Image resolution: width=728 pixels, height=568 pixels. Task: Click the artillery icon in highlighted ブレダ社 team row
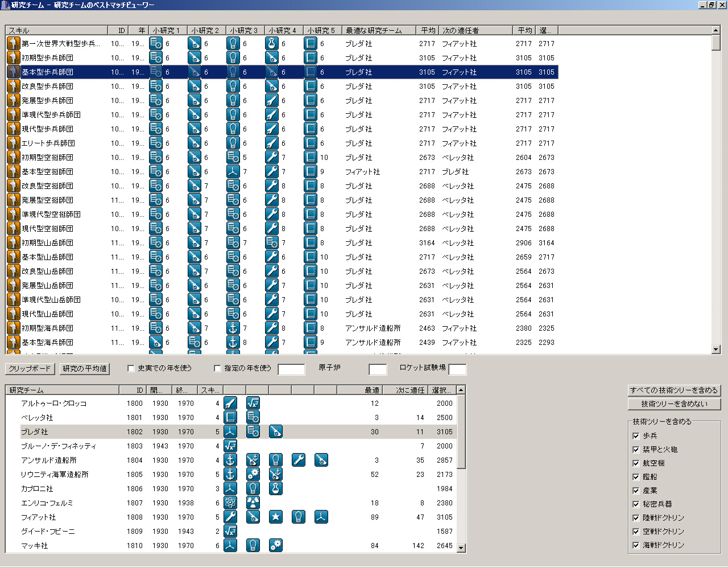[276, 431]
